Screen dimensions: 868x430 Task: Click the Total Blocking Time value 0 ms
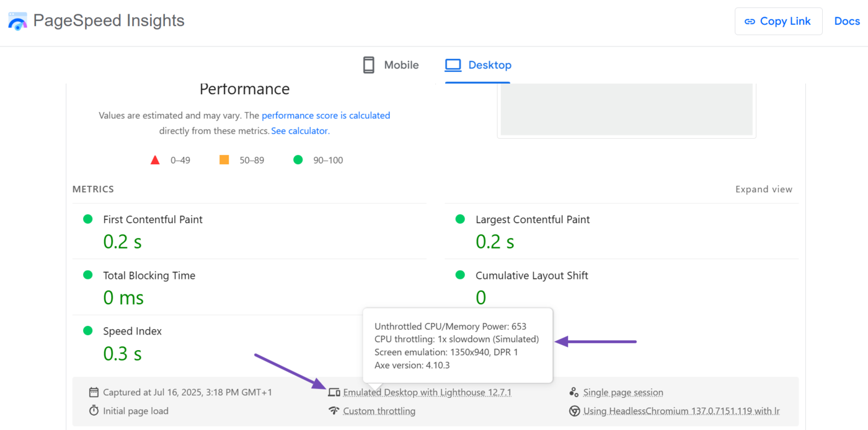(x=123, y=297)
